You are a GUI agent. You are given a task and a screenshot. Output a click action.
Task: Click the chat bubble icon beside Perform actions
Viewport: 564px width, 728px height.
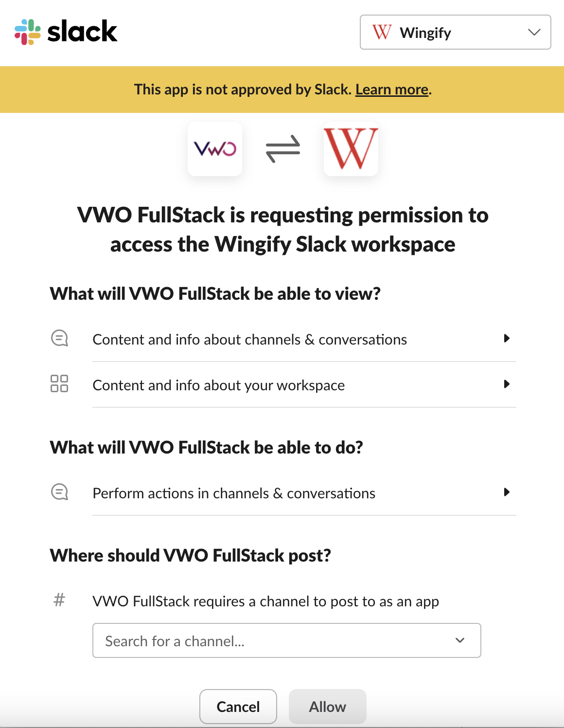click(x=59, y=492)
